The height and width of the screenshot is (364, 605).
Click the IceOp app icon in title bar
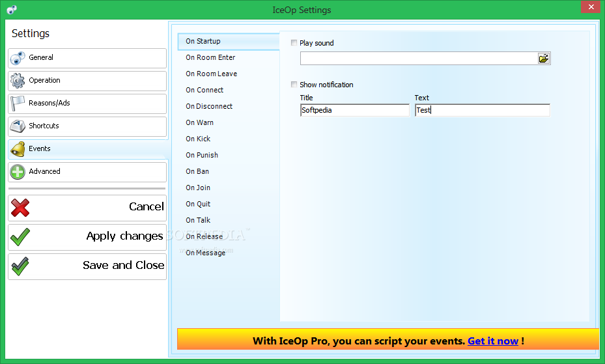12,10
